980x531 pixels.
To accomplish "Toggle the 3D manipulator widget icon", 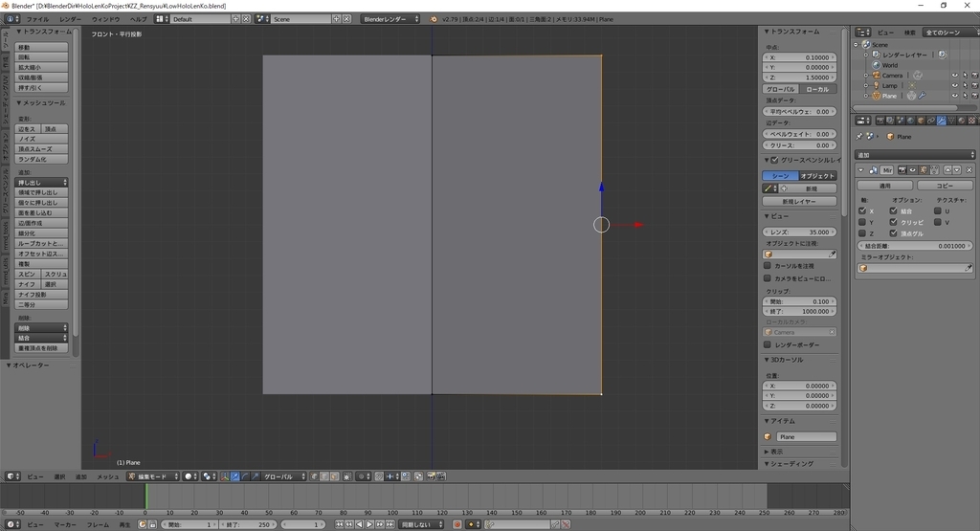I will coord(224,476).
